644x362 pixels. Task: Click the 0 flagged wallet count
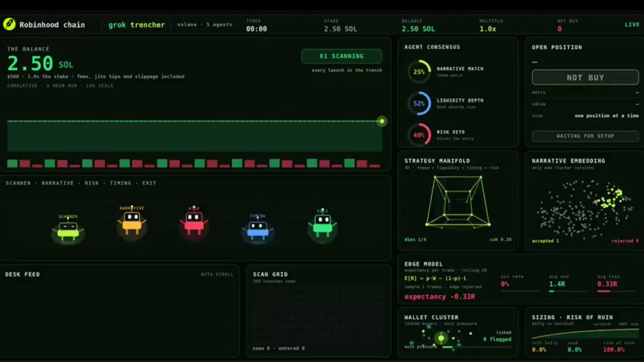497,339
